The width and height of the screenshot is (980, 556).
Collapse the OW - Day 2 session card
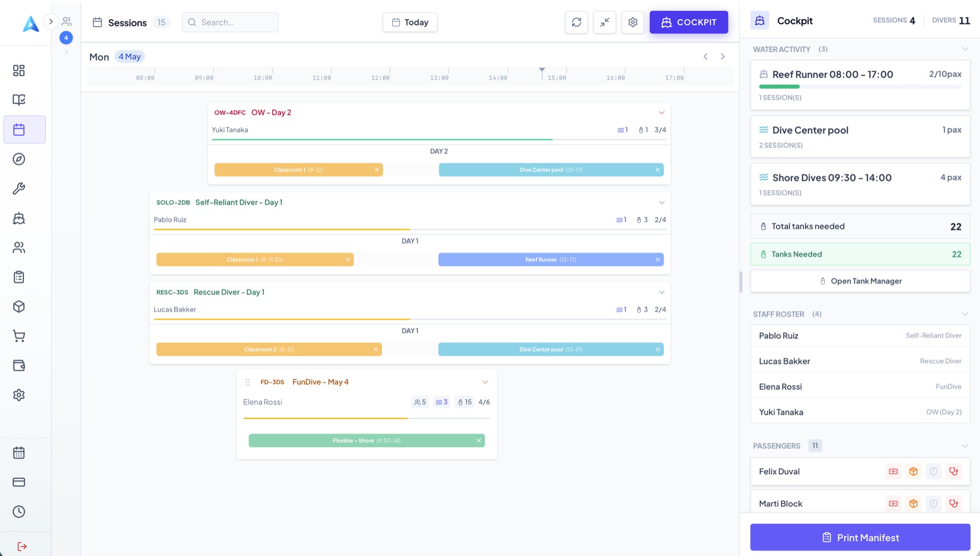coord(661,113)
